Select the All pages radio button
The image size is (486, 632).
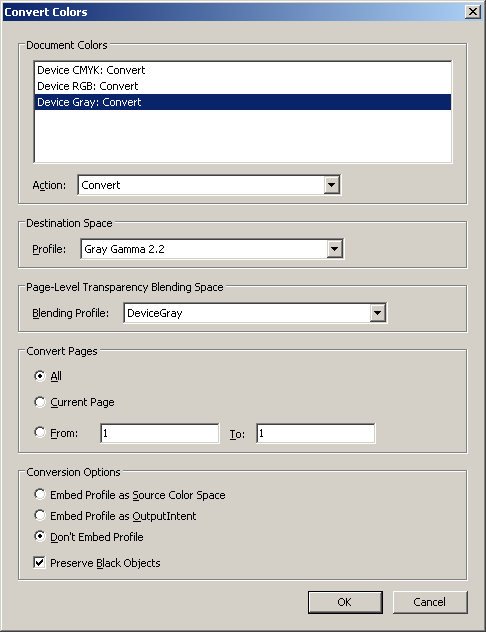[39, 376]
